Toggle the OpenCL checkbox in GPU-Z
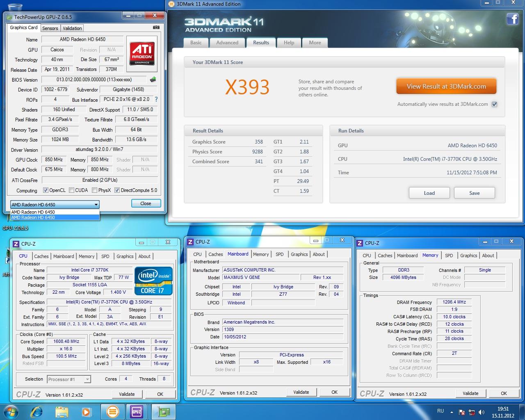 [x=46, y=190]
